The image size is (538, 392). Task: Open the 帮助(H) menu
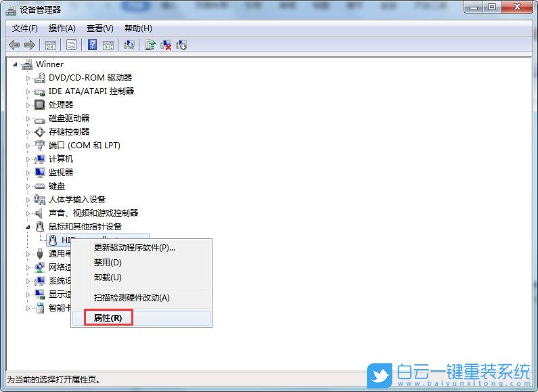(138, 28)
